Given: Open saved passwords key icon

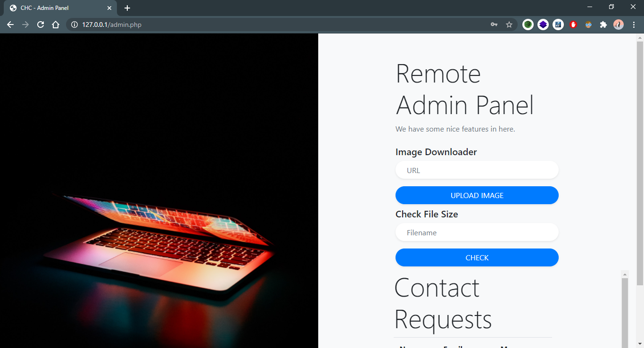Looking at the screenshot, I should click(494, 25).
